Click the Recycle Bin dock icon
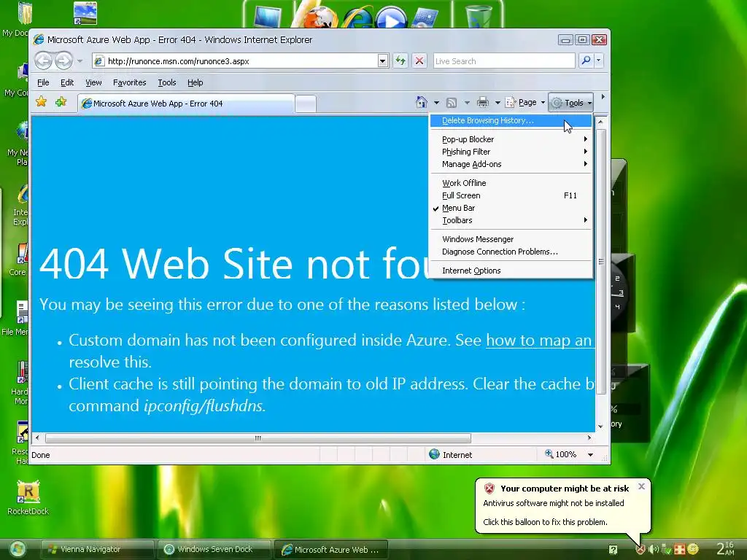The width and height of the screenshot is (747, 560). point(478,15)
